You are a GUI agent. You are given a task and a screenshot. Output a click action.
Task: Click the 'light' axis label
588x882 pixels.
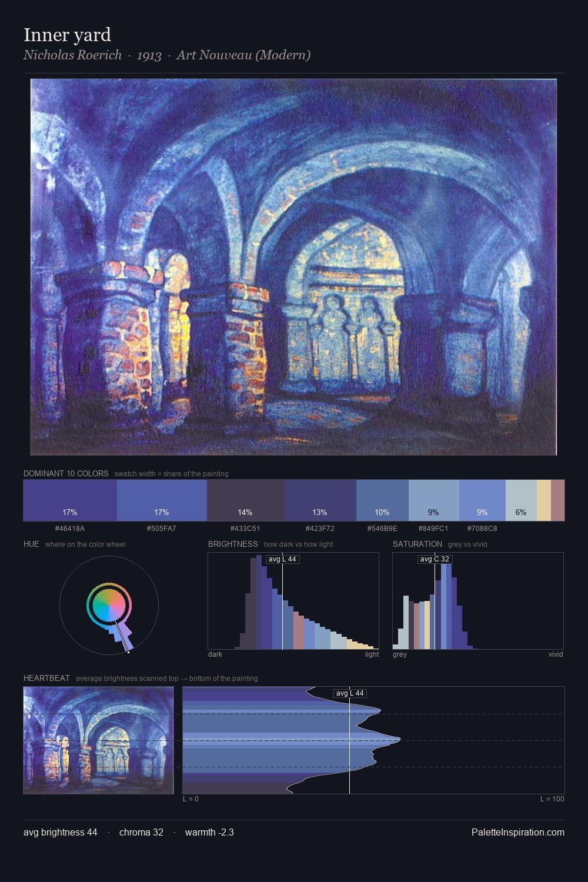(x=372, y=654)
